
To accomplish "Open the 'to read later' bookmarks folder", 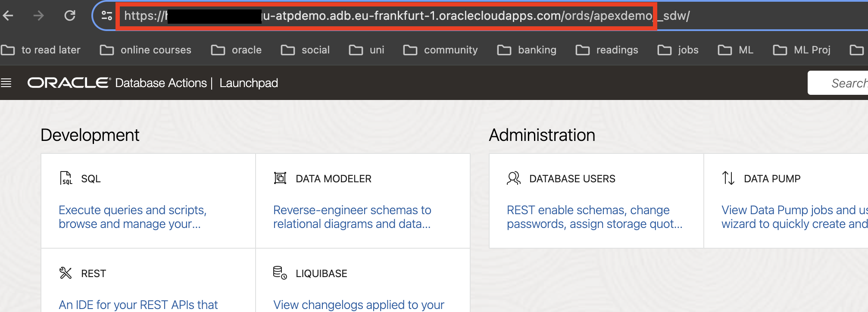I will pos(41,50).
